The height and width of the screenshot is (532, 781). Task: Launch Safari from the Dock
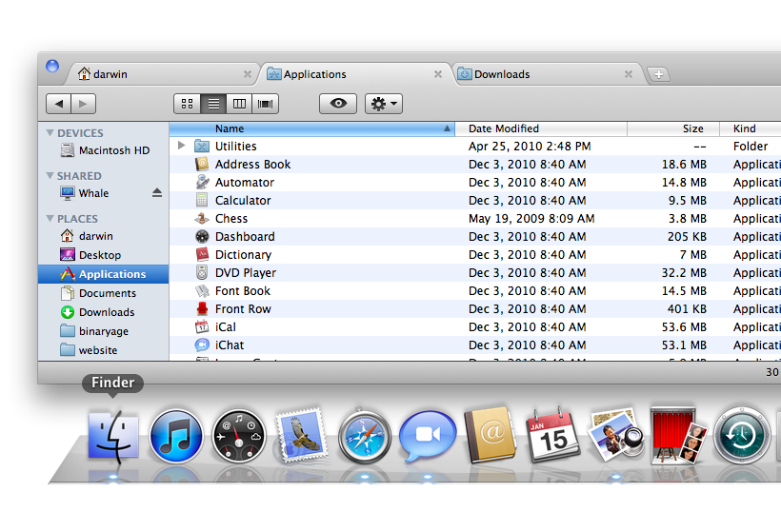(x=364, y=437)
